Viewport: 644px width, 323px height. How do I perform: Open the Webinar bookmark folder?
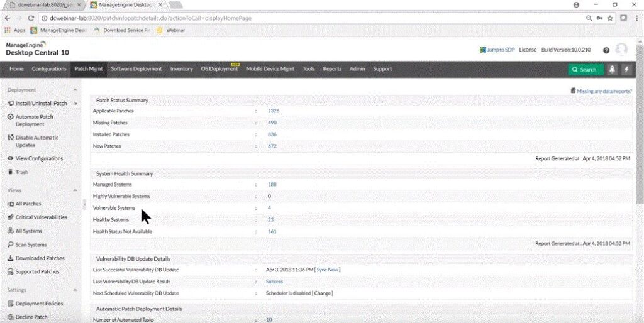point(171,30)
